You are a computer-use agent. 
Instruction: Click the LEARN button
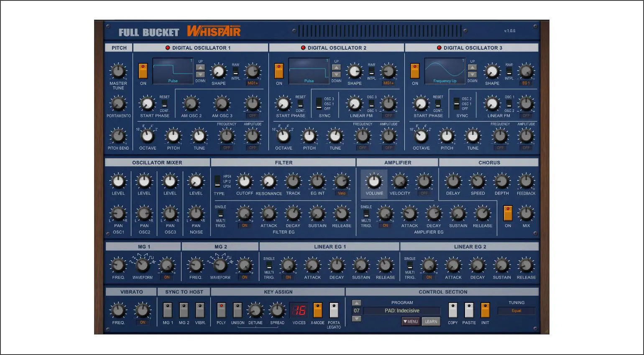point(431,322)
